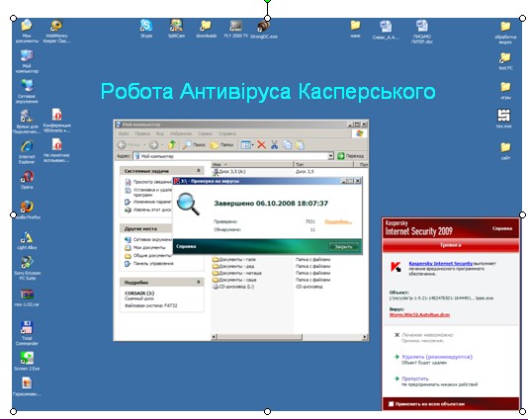This screenshot has height=420, width=528.
Task: Click the Закрыть button in scan window
Action: [x=343, y=247]
